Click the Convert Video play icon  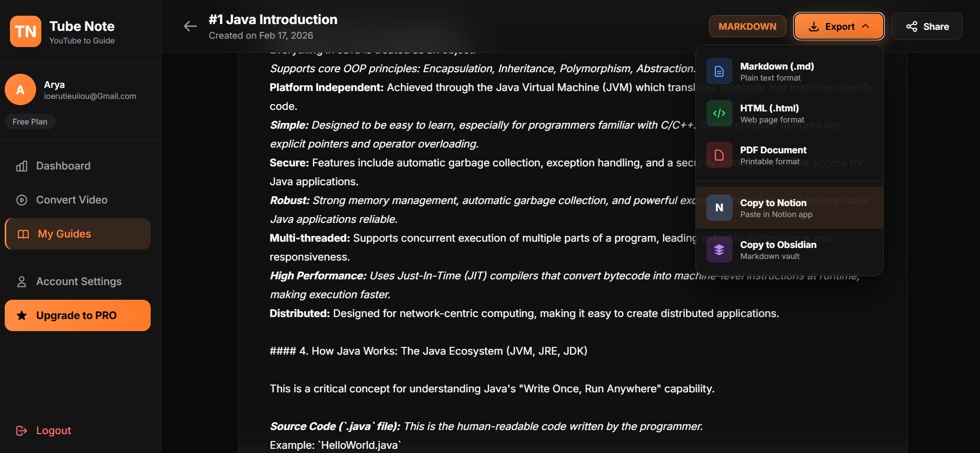click(22, 200)
